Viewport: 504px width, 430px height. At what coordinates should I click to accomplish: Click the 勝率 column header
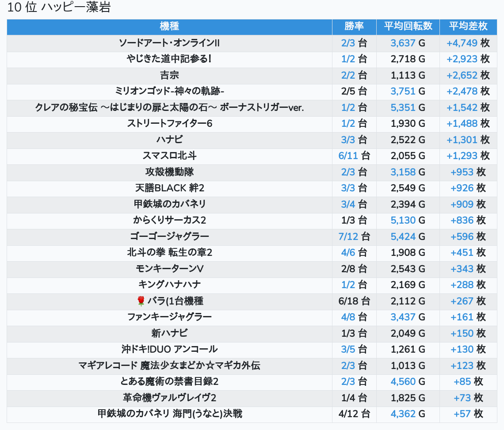[354, 27]
